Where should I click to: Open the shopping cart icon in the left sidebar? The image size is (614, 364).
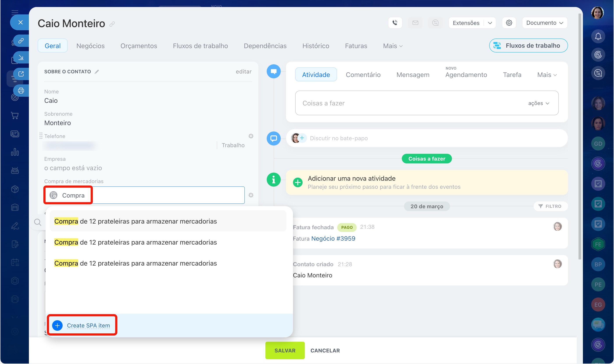point(15,115)
